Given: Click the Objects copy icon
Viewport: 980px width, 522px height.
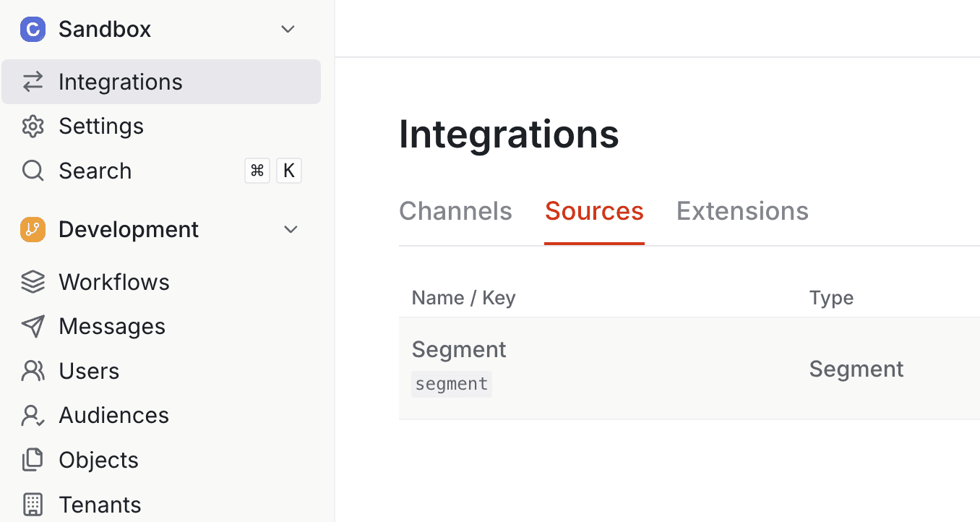Looking at the screenshot, I should [x=33, y=461].
